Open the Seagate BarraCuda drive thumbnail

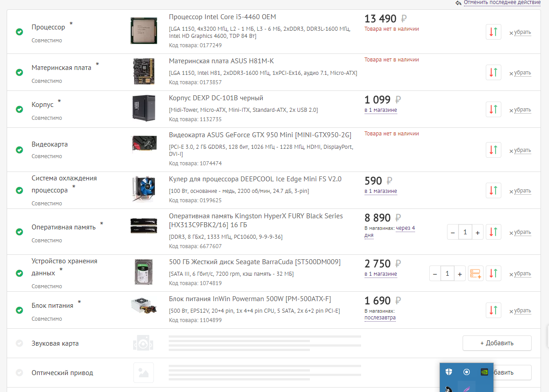(144, 272)
